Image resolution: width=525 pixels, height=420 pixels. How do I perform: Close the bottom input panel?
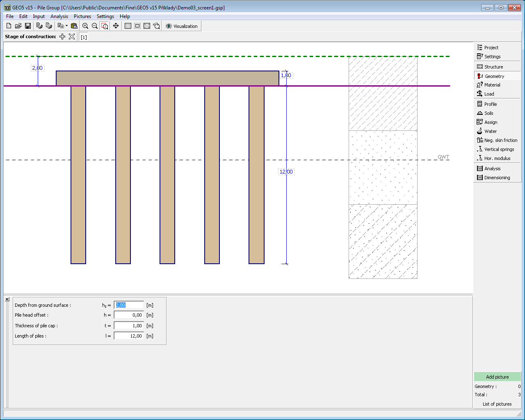click(x=7, y=299)
